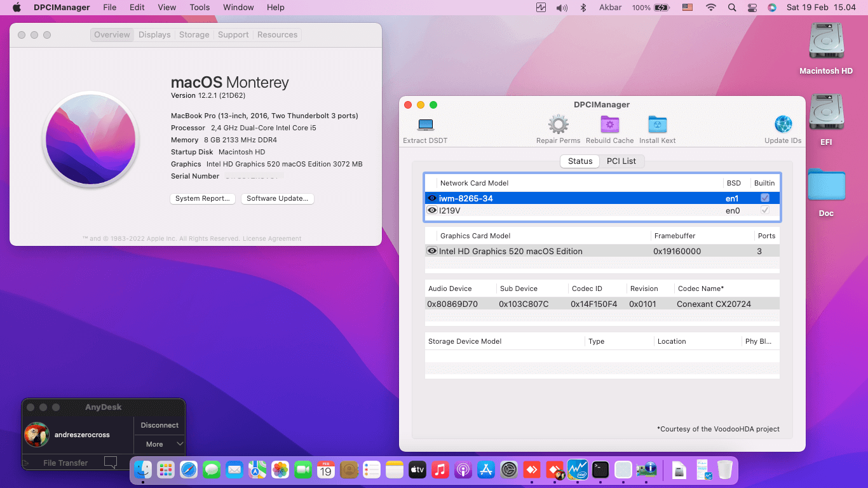Switch to the PCI List tab
The width and height of the screenshot is (868, 488).
(621, 161)
